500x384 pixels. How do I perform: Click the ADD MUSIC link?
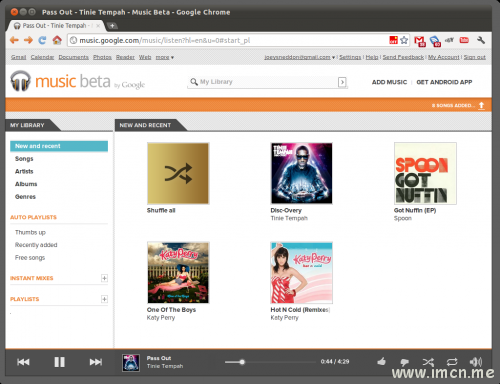point(389,82)
